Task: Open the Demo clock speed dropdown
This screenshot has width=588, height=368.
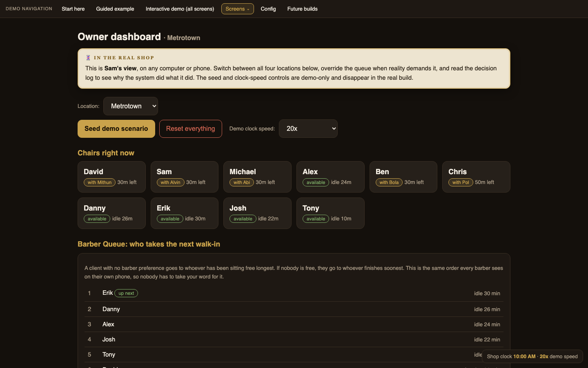Action: pos(308,128)
